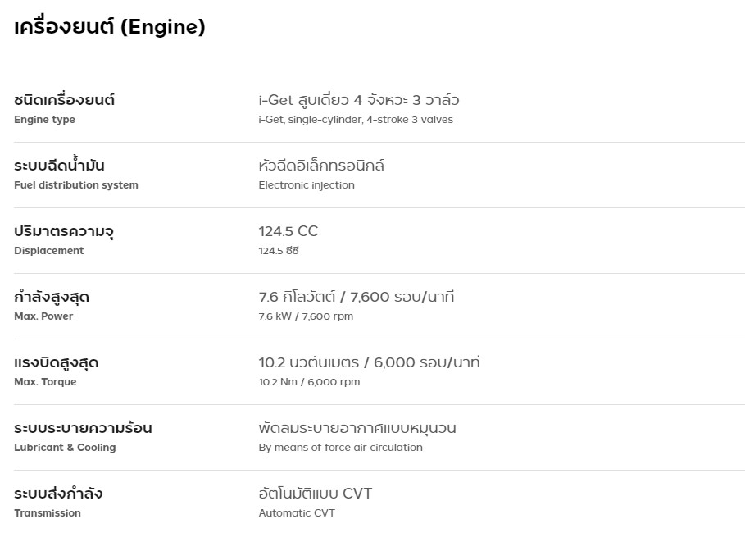Click the 'Transmission' label
Screen dimensions: 745x560
click(48, 513)
